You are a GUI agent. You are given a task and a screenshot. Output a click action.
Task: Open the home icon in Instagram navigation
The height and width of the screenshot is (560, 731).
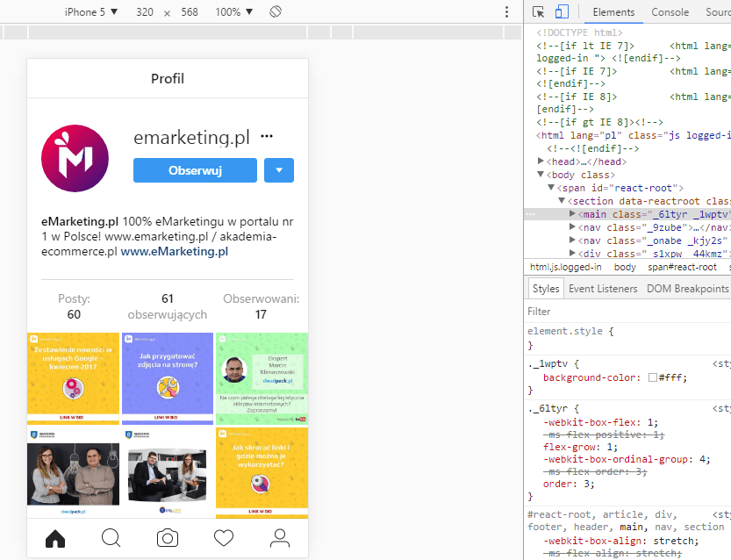[x=55, y=538]
